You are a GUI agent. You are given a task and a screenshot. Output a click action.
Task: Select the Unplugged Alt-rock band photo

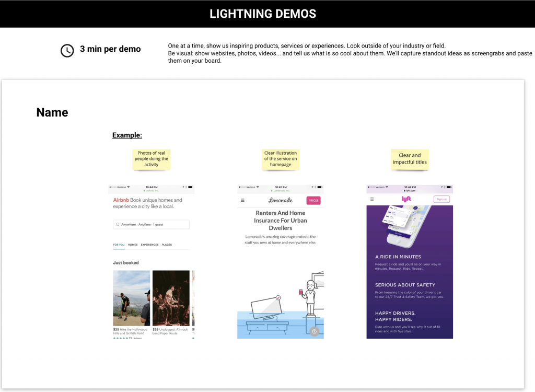tap(171, 298)
